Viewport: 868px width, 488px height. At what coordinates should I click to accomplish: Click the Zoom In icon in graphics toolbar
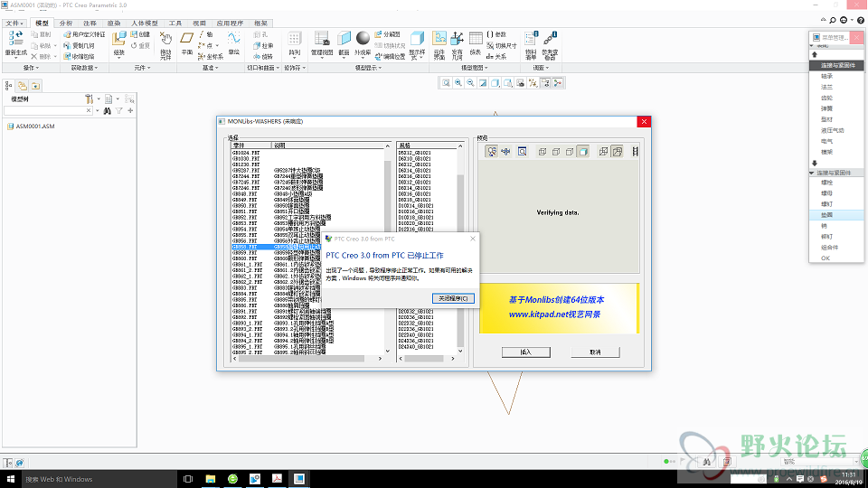[x=458, y=83]
